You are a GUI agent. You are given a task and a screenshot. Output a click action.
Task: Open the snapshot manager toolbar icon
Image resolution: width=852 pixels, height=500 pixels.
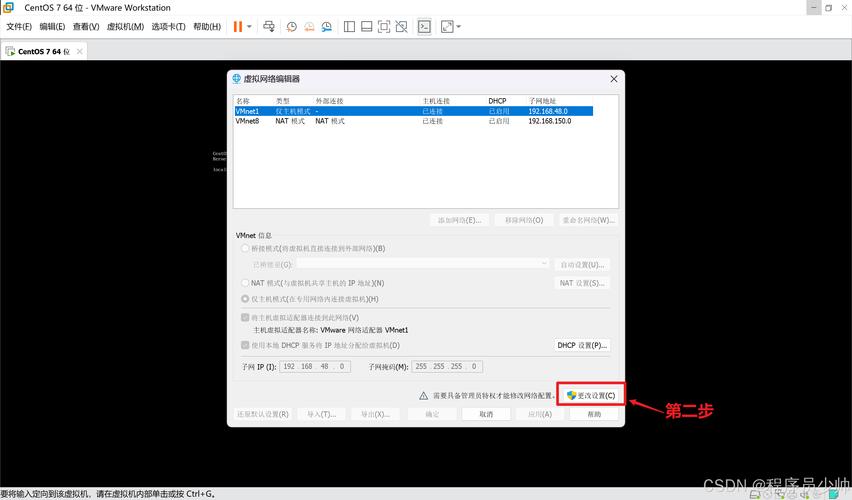[327, 27]
